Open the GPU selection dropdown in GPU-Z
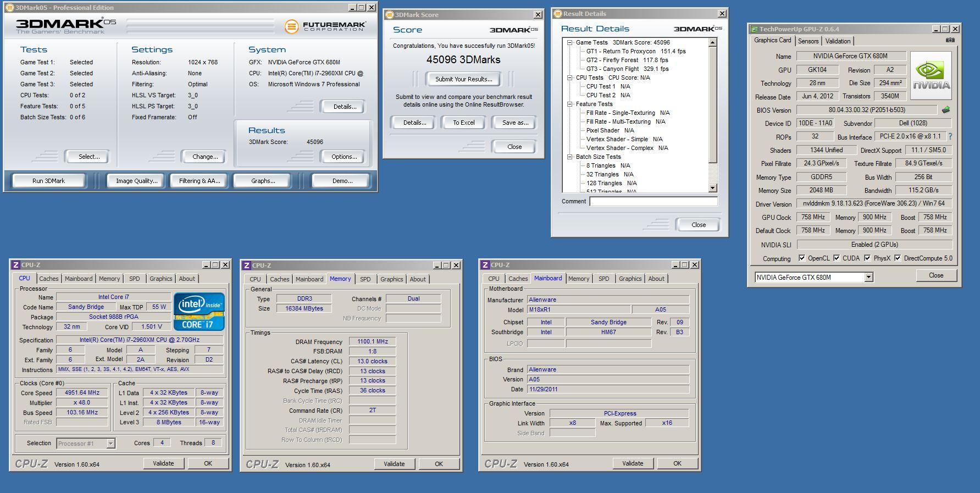 (x=868, y=277)
